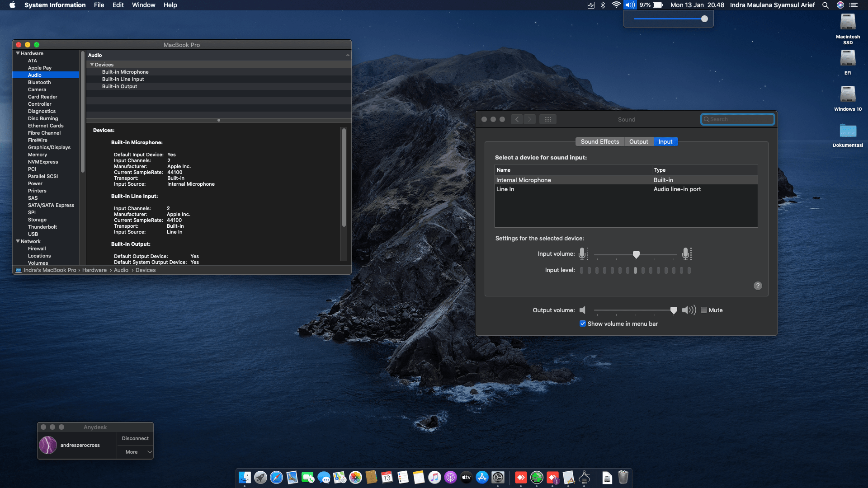Open Spotlight search magnifier icon
Viewport: 868px width, 488px height.
point(825,5)
